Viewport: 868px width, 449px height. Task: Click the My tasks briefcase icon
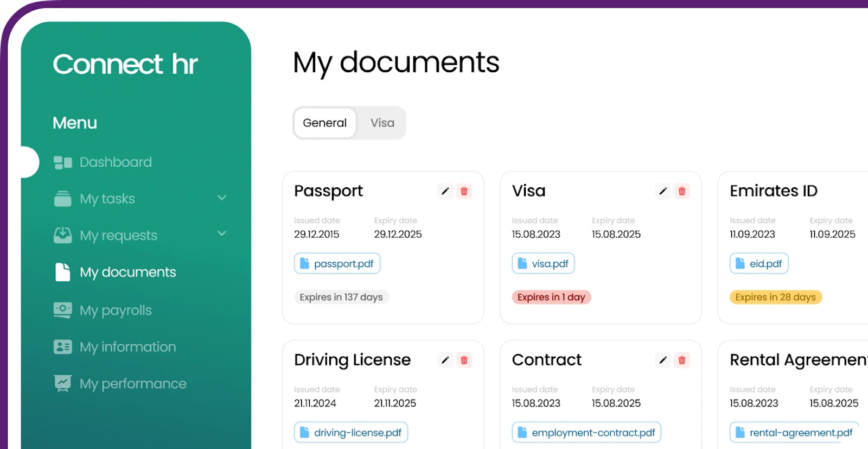point(63,199)
